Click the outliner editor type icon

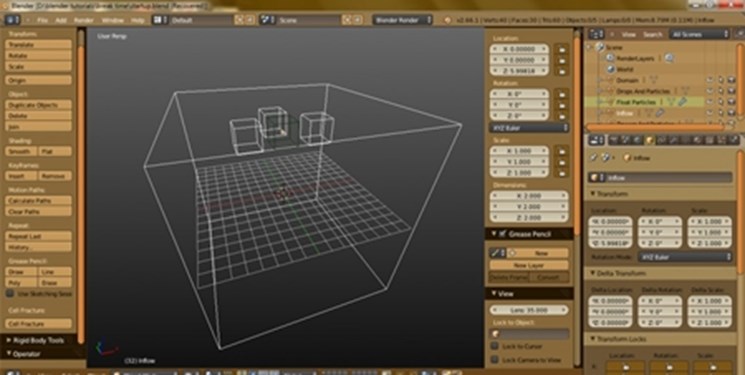(596, 34)
